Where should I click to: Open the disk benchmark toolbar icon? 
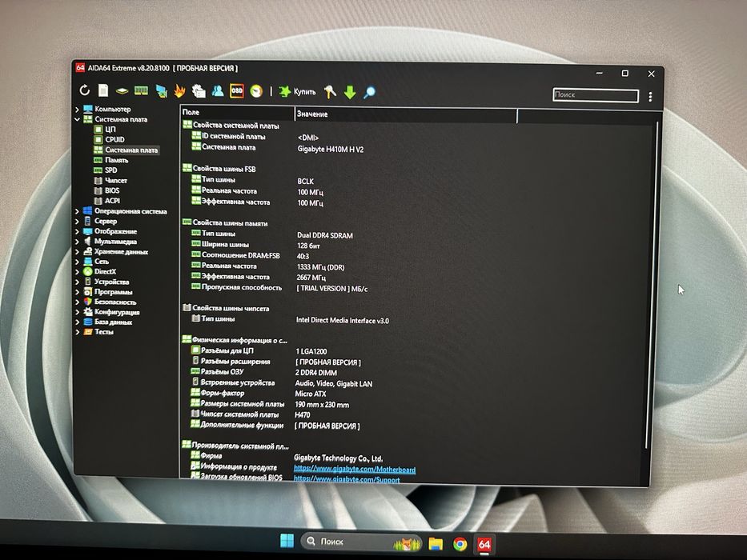pyautogui.click(x=122, y=90)
